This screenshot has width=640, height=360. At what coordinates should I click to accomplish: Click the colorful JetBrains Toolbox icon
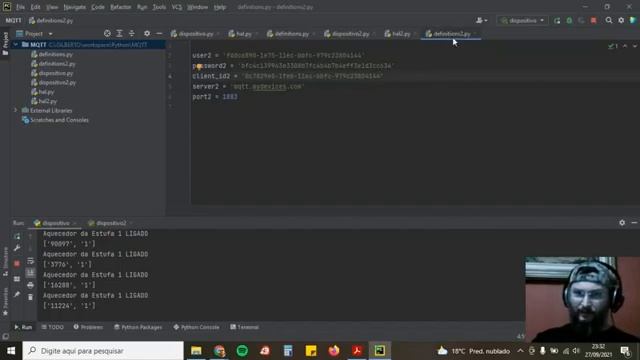pyautogui.click(x=633, y=20)
